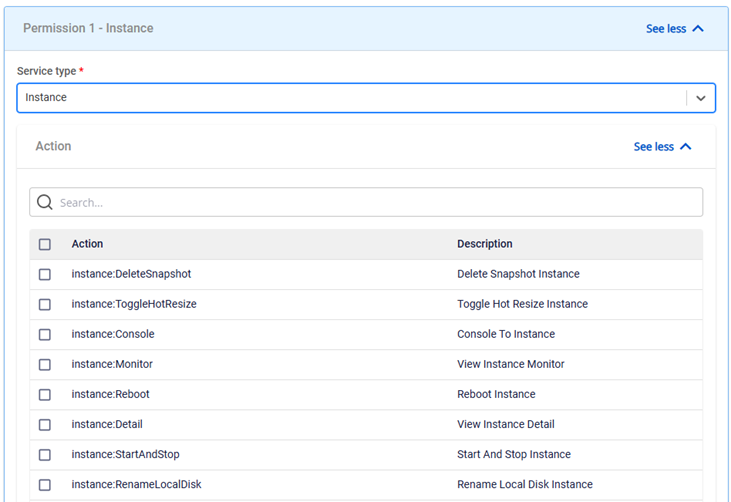Click the magnifying glass search icon
Screen dimensions: 731x502
(x=45, y=203)
